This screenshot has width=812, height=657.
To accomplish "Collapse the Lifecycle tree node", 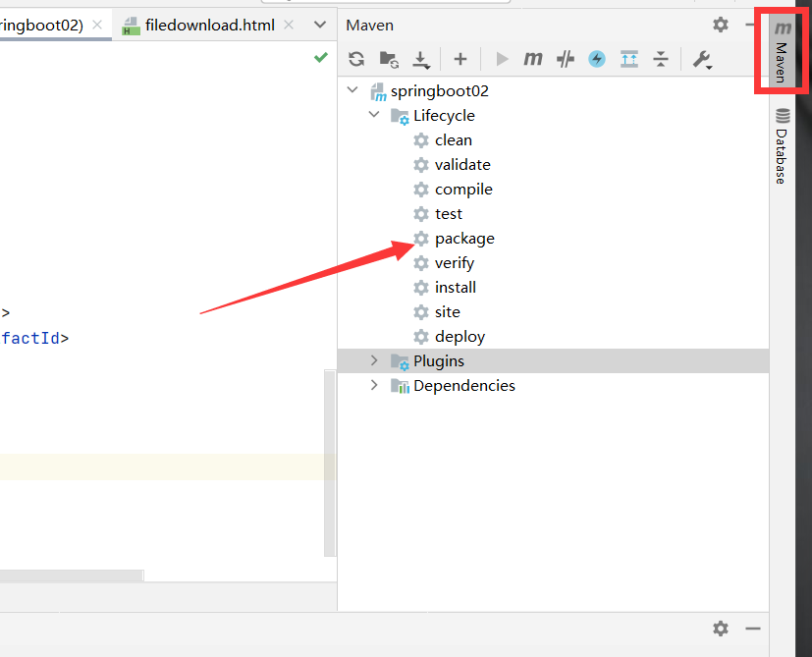I will tap(374, 115).
